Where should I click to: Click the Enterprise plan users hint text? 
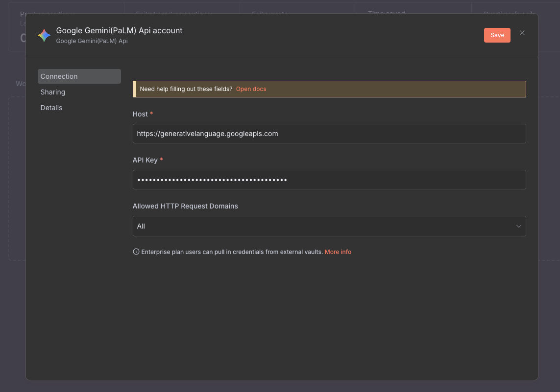pos(232,252)
